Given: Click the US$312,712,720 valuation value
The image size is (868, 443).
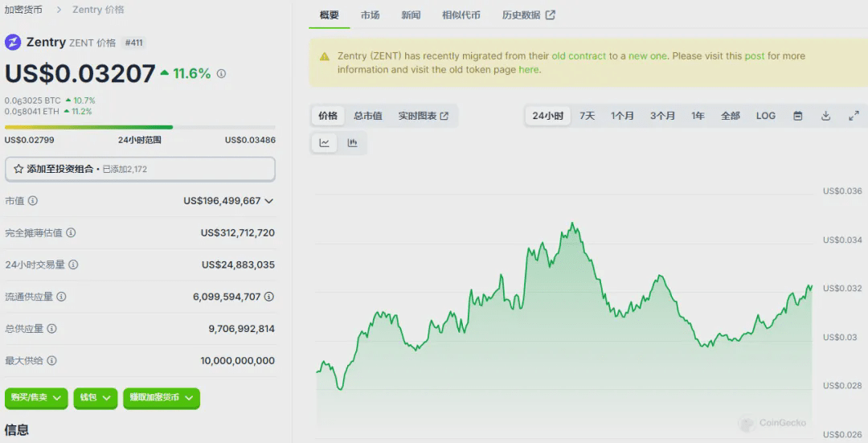Looking at the screenshot, I should [x=237, y=233].
